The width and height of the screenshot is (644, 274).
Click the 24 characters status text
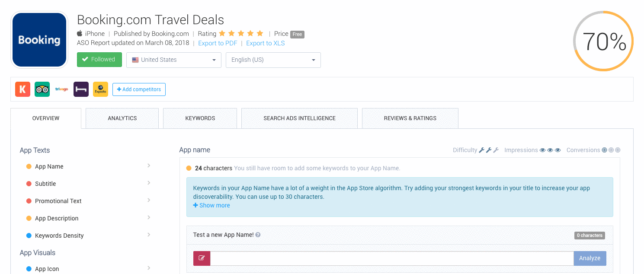click(x=214, y=168)
